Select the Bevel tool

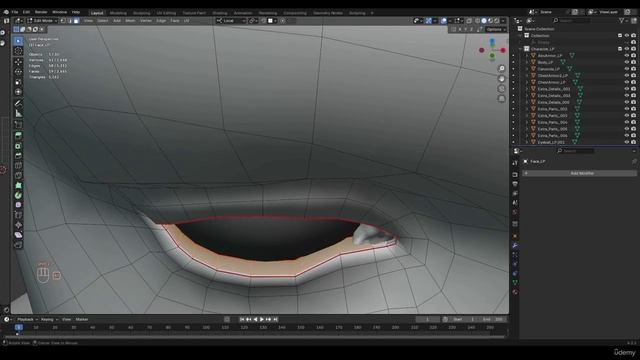click(x=18, y=156)
